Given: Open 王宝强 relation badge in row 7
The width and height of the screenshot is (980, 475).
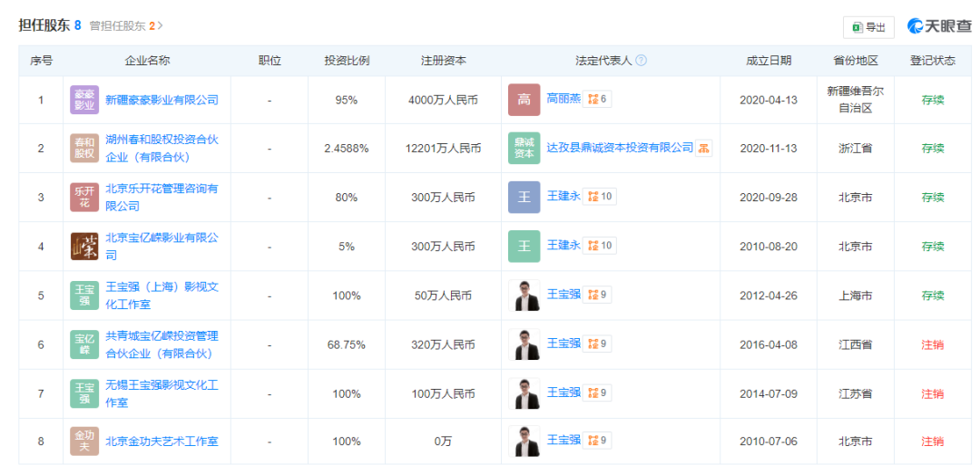Looking at the screenshot, I should 597,393.
